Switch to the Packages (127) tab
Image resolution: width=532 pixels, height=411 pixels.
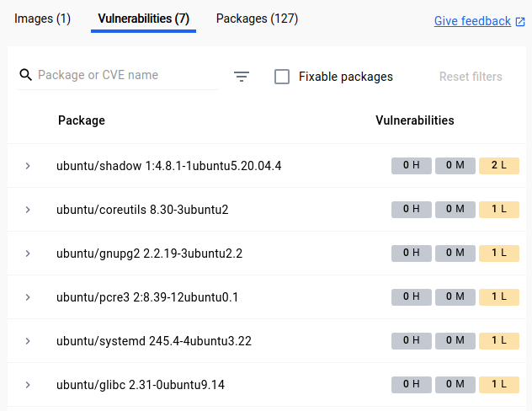click(257, 19)
